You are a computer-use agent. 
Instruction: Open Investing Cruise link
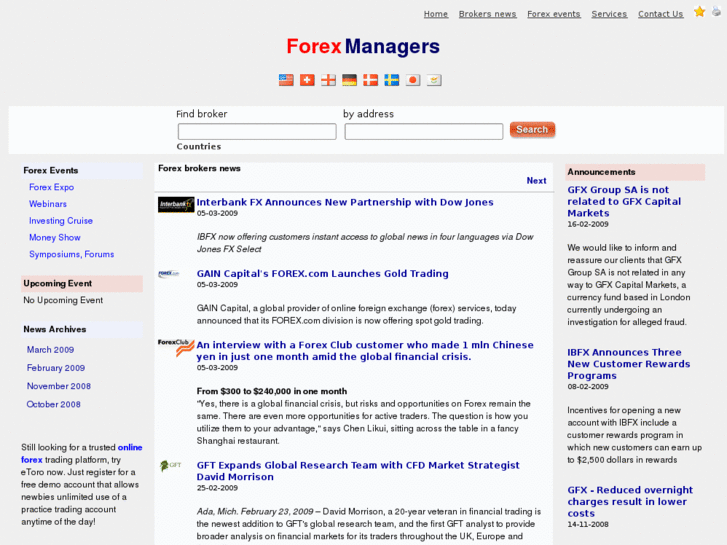(x=61, y=221)
